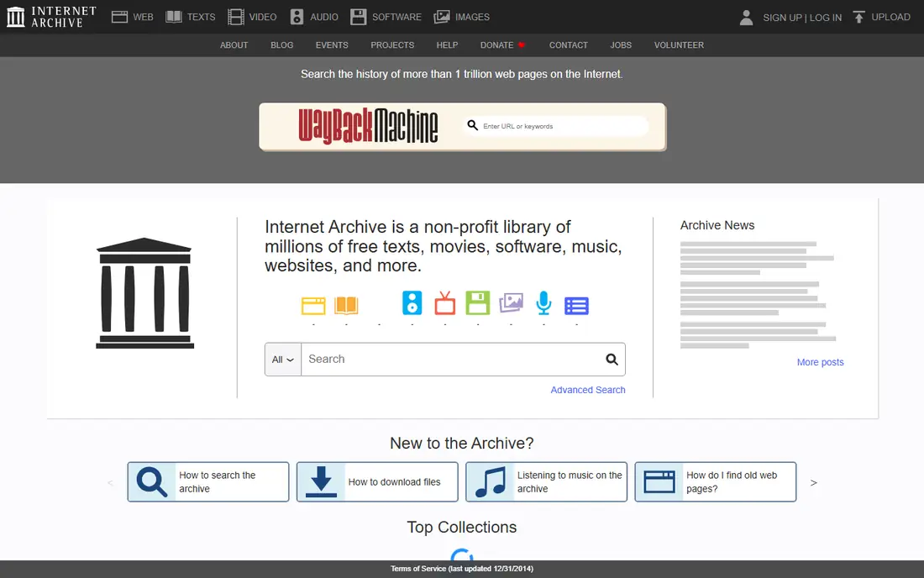Screen dimensions: 924x578
Task: Open the Audio section in top bar
Action: click(x=314, y=17)
